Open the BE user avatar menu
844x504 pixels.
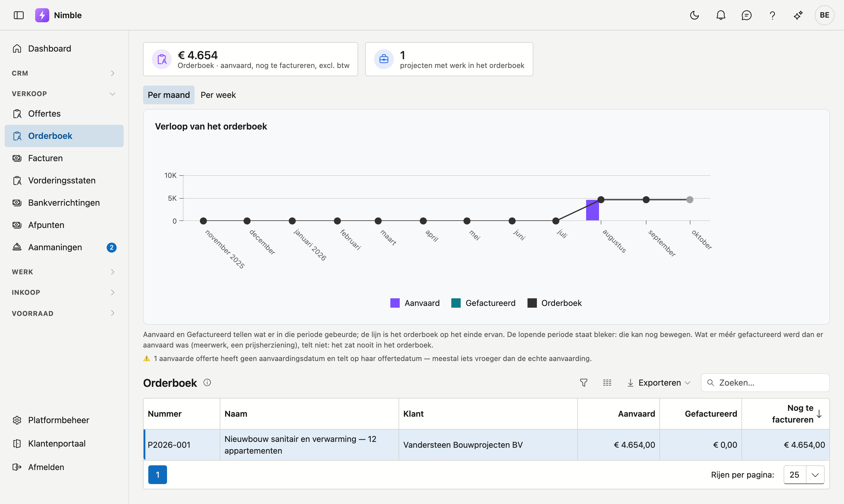click(824, 15)
